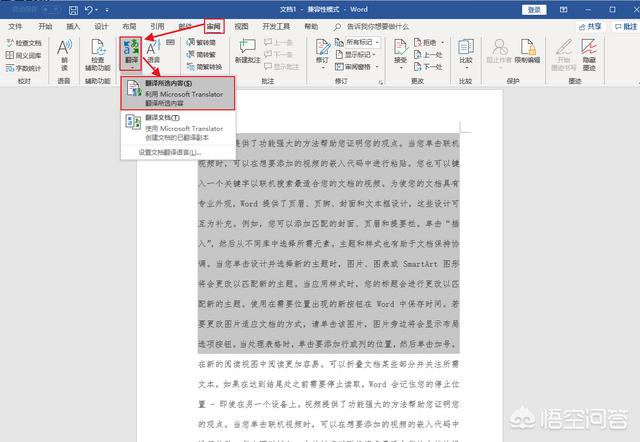The width and height of the screenshot is (640, 442).
Task: Switch to the 设计 ribbon tab
Action: point(101,27)
